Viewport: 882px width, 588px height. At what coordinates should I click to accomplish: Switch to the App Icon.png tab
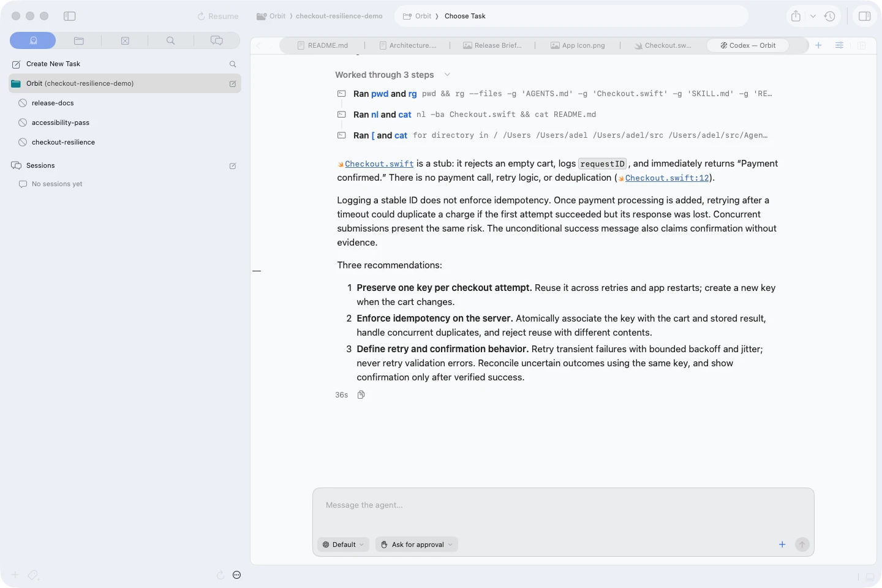click(x=578, y=45)
